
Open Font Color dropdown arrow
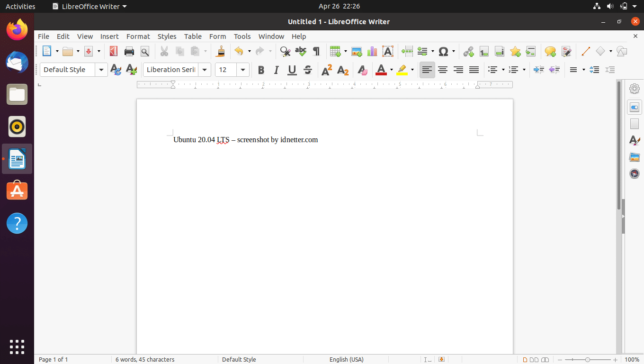[x=392, y=70]
